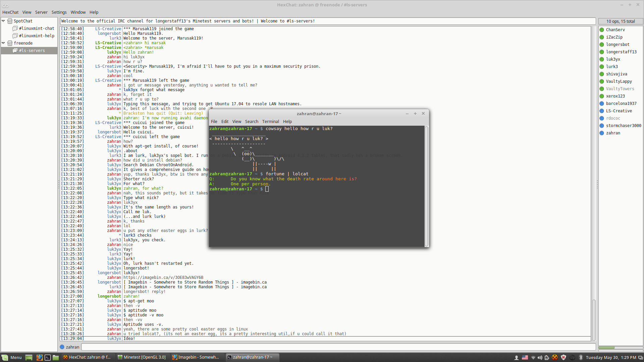Click the battery power tray icon
Viewport: 644px width, 362px height.
point(547,358)
